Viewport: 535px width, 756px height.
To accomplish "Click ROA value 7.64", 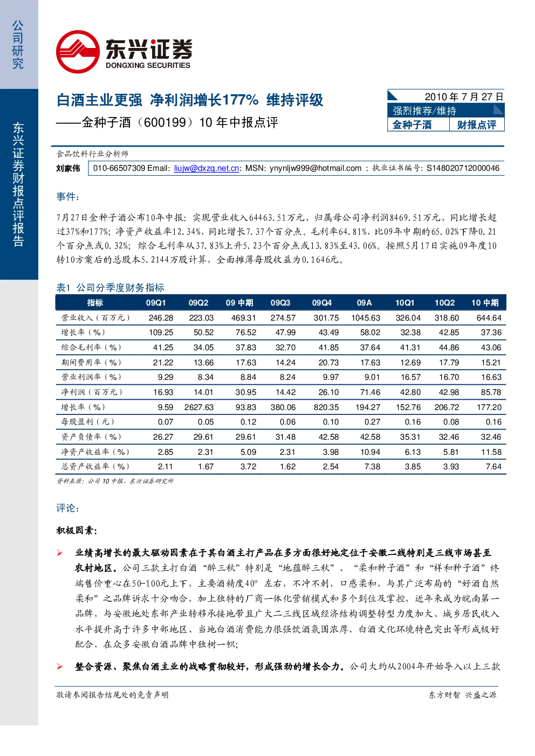I will point(493,467).
